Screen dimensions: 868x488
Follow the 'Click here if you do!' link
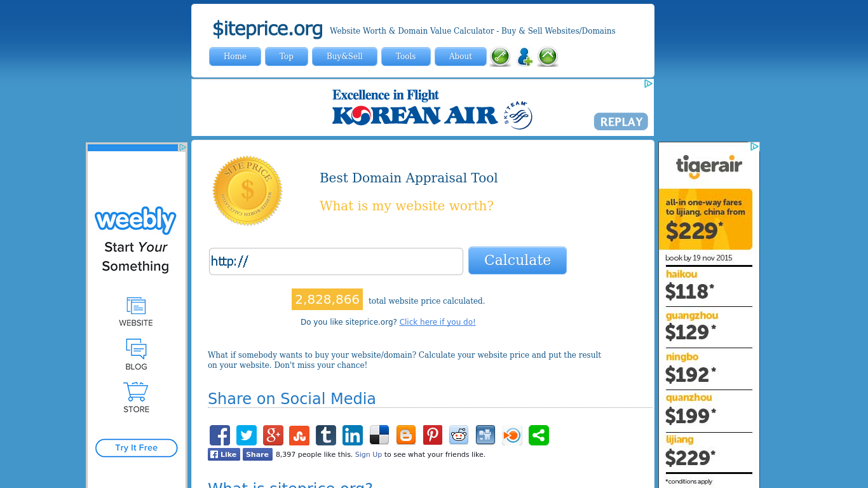click(437, 322)
